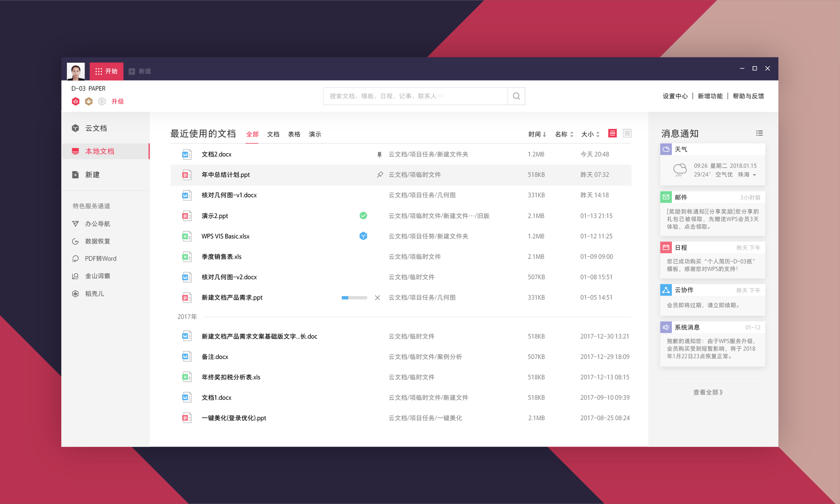Click the pushpin icon beside 年中总结计划.ppt
Screen dimensions: 840x504
[x=380, y=175]
